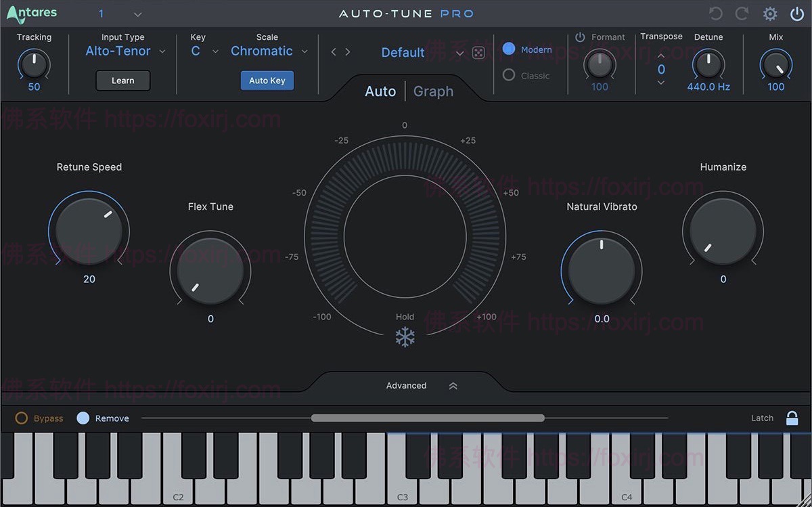Open the Scale Chromatic dropdown
The height and width of the screenshot is (507, 812).
click(x=269, y=51)
